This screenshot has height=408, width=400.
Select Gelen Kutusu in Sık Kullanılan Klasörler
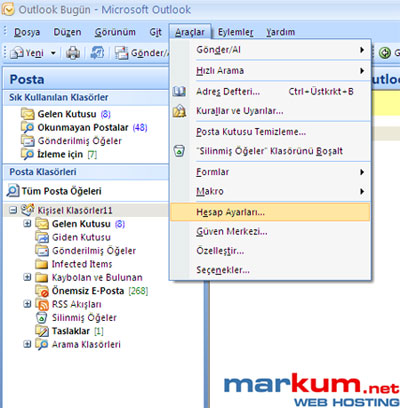click(x=67, y=114)
